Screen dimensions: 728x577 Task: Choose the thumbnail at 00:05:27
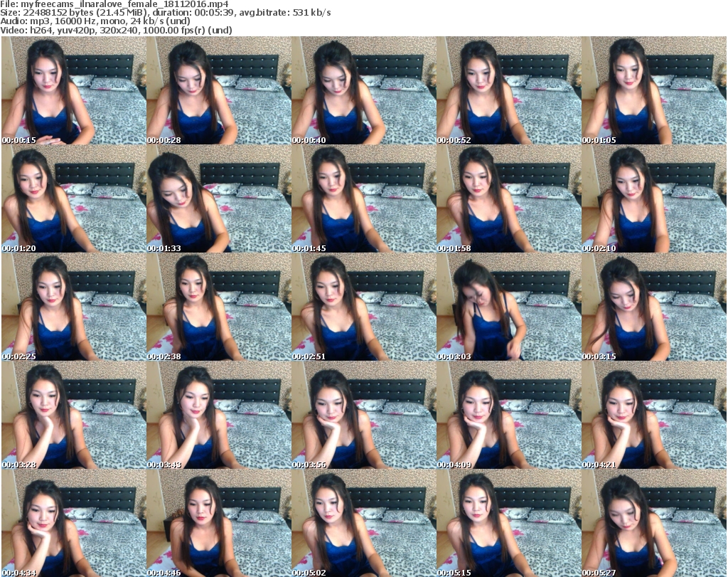click(654, 523)
